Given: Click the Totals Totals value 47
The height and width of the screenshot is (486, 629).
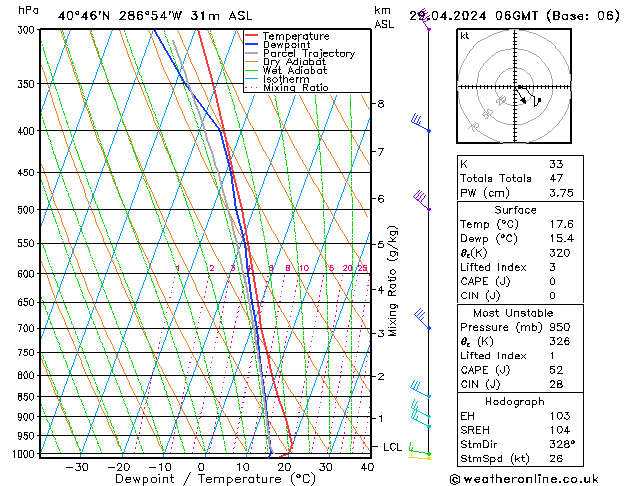Looking at the screenshot, I should pos(556,178).
